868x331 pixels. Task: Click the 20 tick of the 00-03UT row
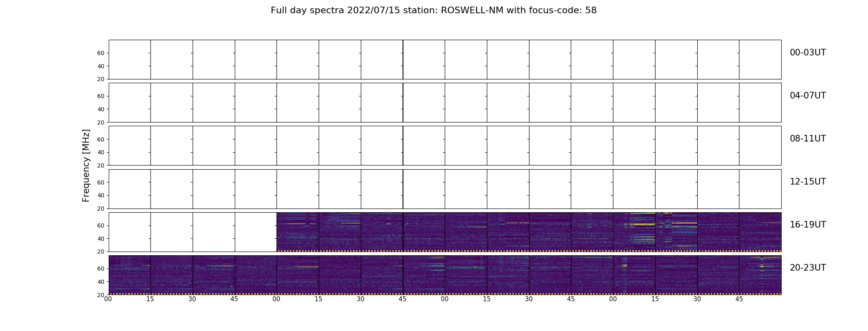[101, 79]
